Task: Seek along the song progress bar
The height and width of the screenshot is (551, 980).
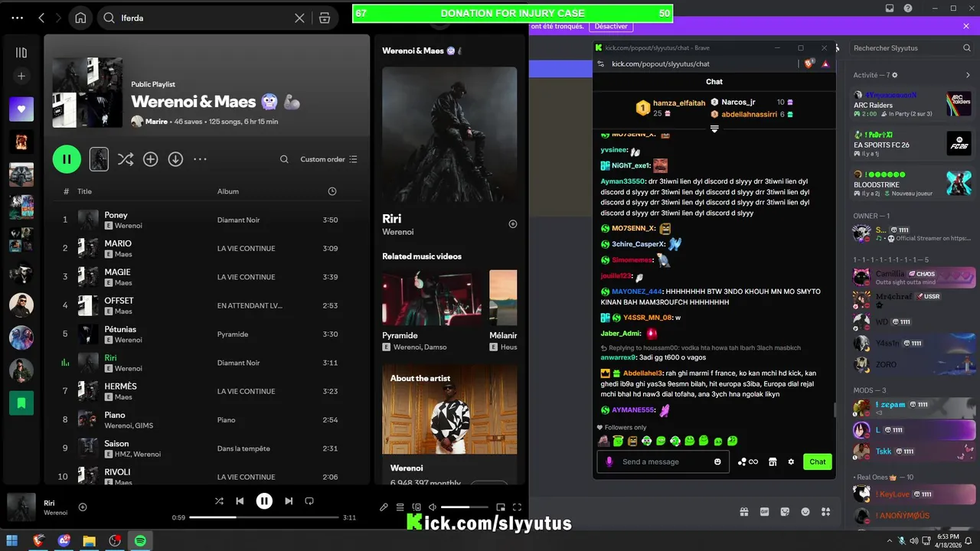Action: [x=264, y=518]
